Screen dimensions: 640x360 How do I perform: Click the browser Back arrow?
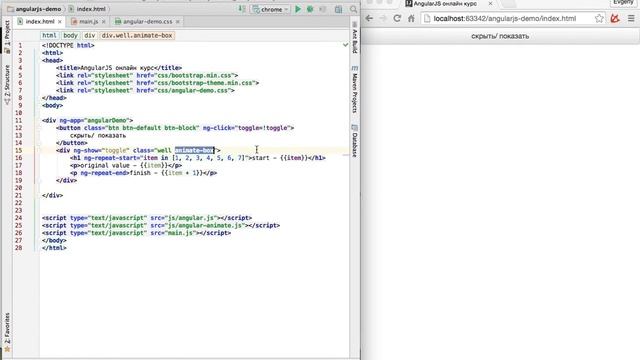tap(369, 18)
